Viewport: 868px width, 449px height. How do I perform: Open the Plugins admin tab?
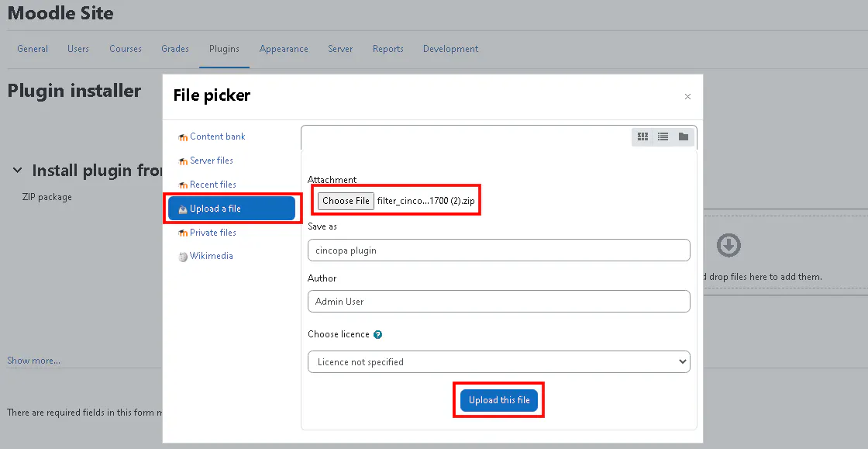[x=224, y=49]
